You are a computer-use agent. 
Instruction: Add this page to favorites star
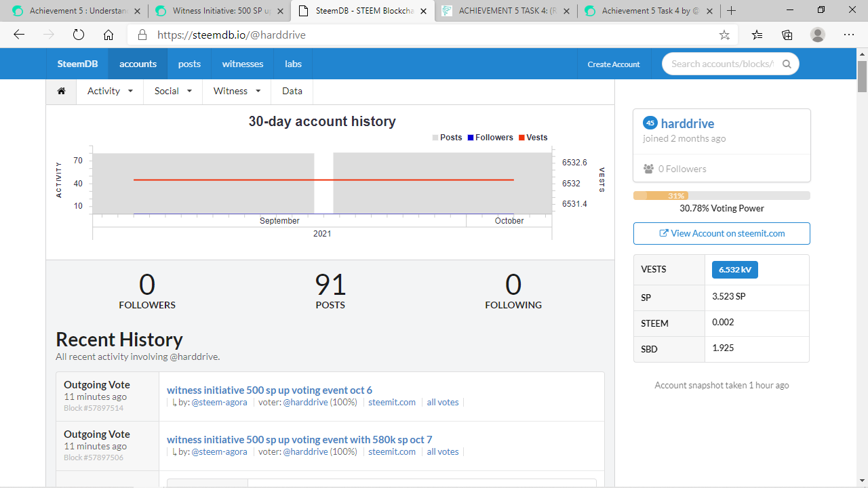724,35
